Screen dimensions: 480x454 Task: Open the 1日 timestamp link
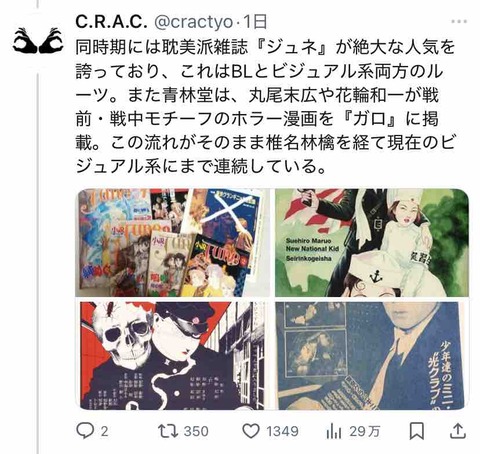(x=255, y=22)
